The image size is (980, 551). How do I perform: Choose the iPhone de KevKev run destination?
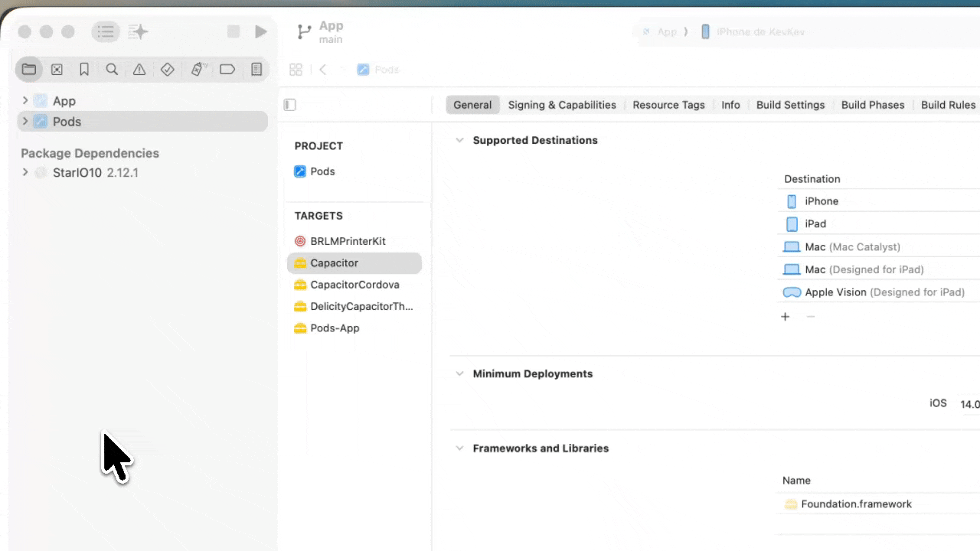[x=753, y=32]
